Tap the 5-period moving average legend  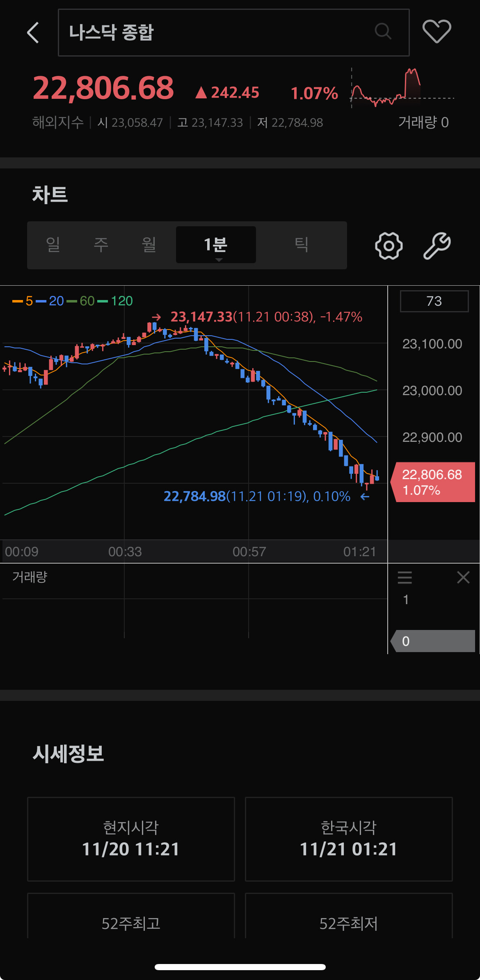tap(23, 301)
